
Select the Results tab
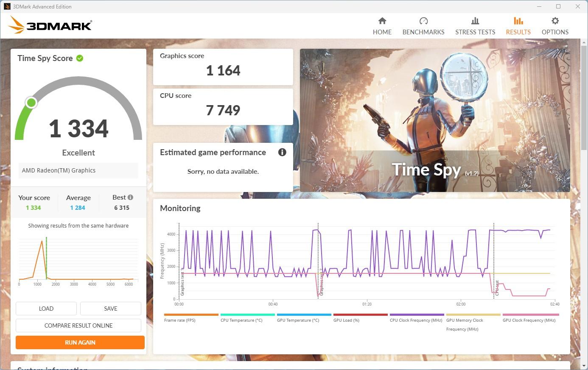(x=518, y=26)
